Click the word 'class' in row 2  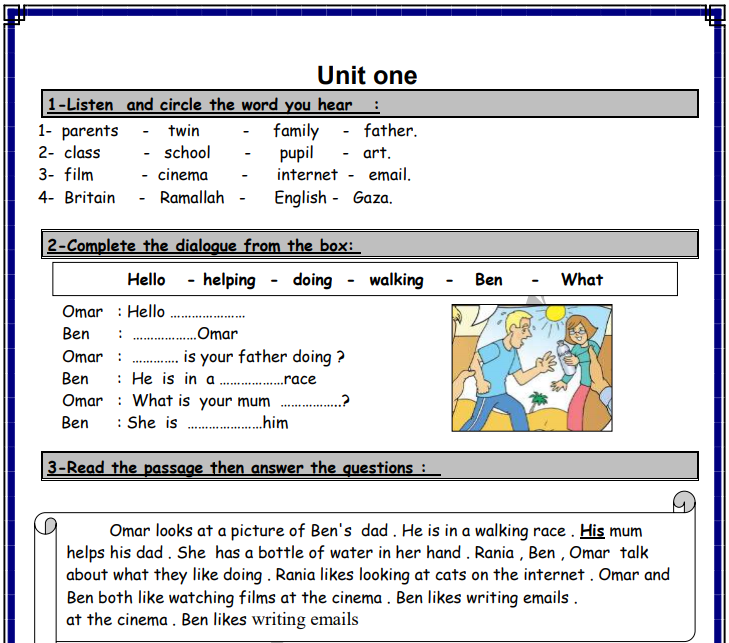pyautogui.click(x=82, y=152)
